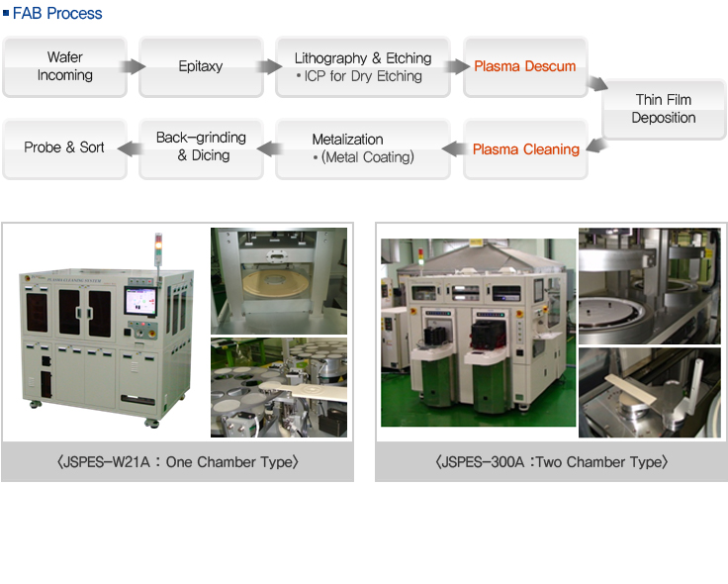
Task: Open the large JSPES-W21A machine photo
Action: pyautogui.click(x=104, y=332)
